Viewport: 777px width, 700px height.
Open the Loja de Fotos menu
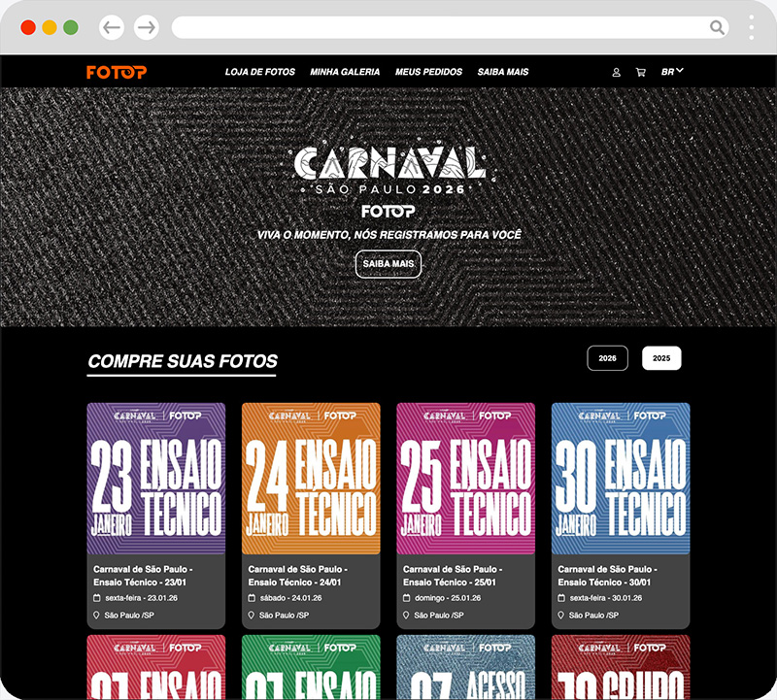tap(260, 72)
